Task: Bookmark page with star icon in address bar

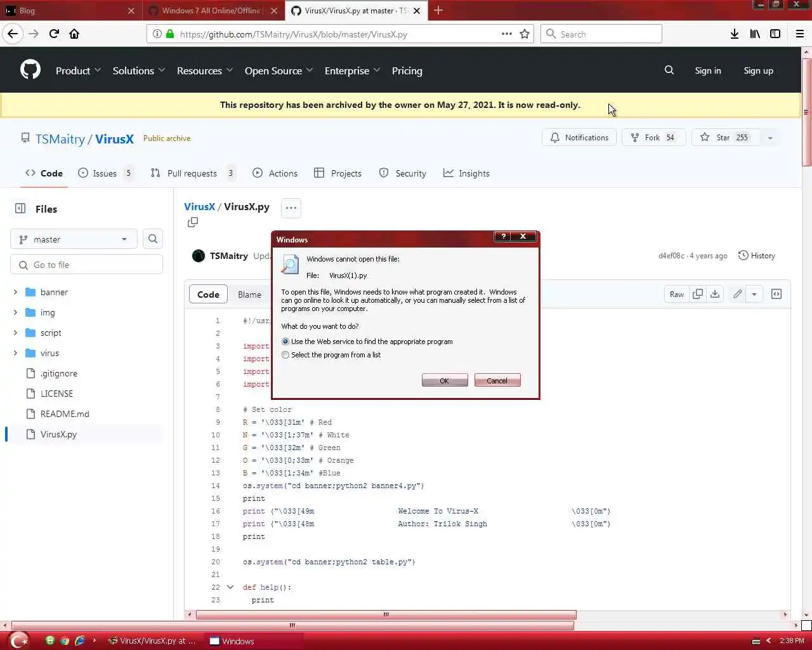Action: pos(525,34)
